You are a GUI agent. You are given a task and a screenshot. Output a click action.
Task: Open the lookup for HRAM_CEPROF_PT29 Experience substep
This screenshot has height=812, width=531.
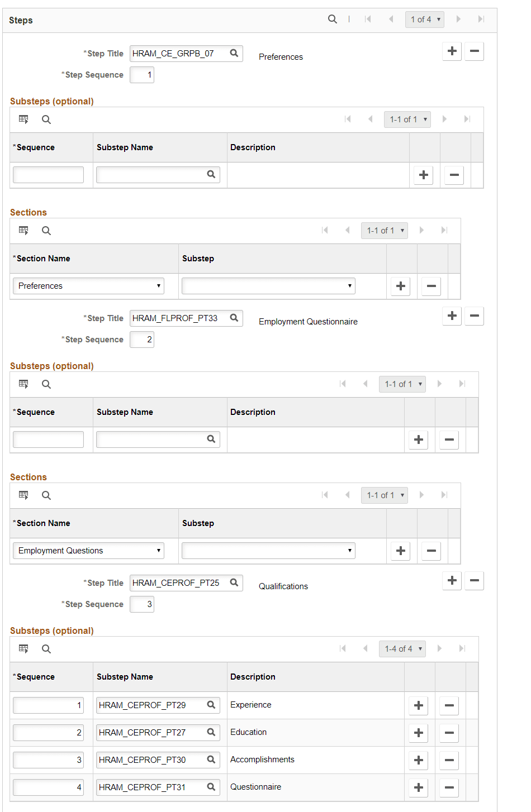click(211, 705)
